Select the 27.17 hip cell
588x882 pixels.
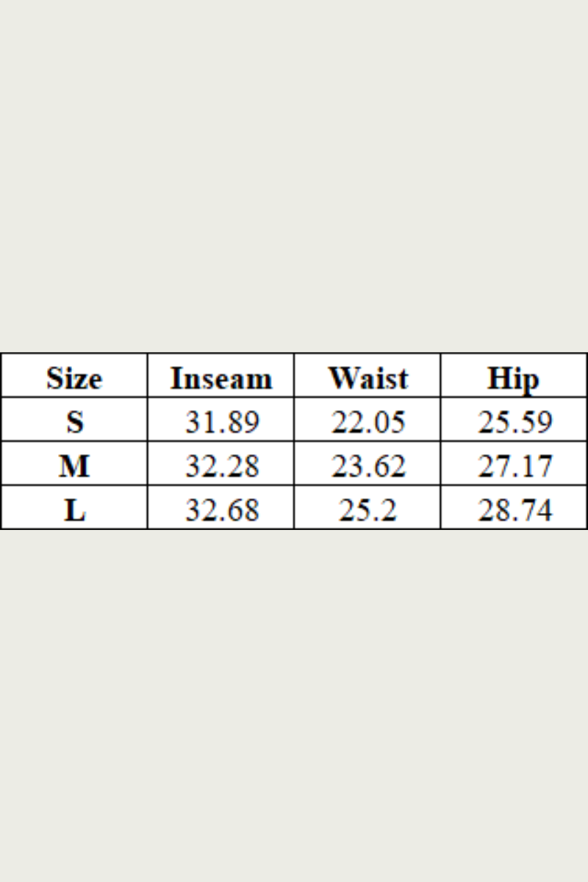click(x=514, y=466)
